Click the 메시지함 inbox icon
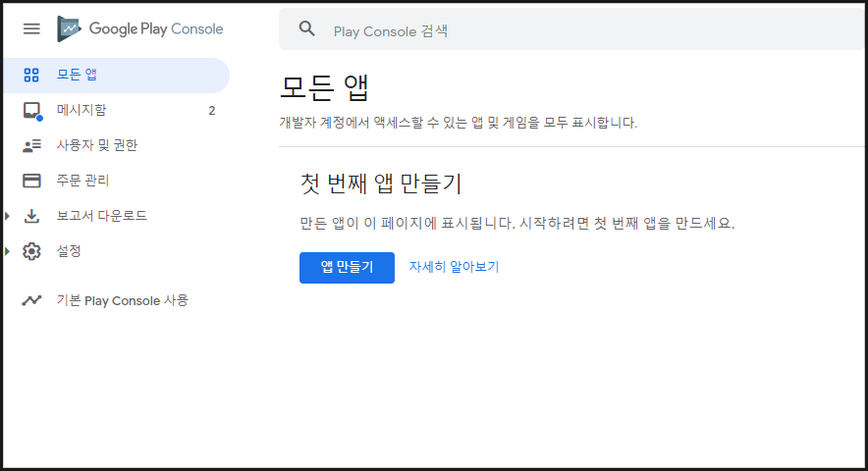 point(31,110)
